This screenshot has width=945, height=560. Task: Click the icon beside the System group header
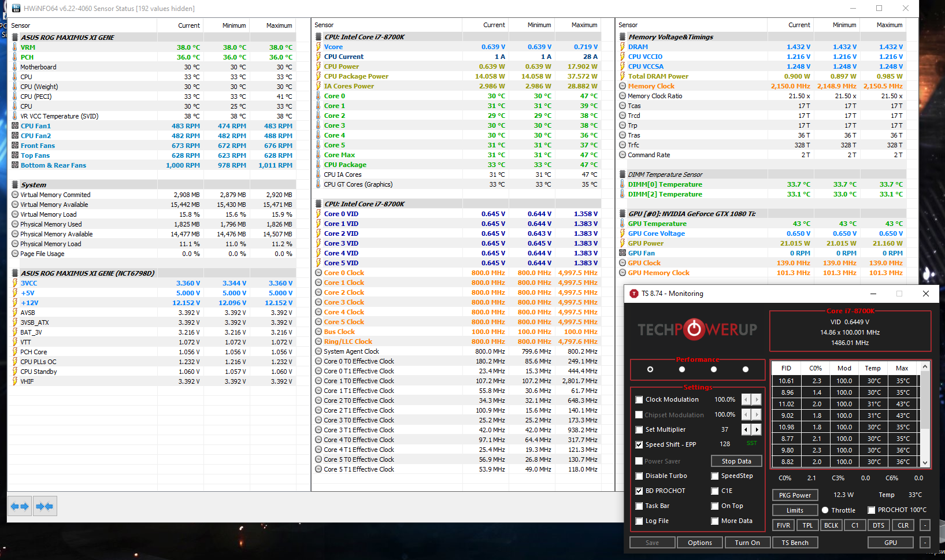[x=15, y=185]
